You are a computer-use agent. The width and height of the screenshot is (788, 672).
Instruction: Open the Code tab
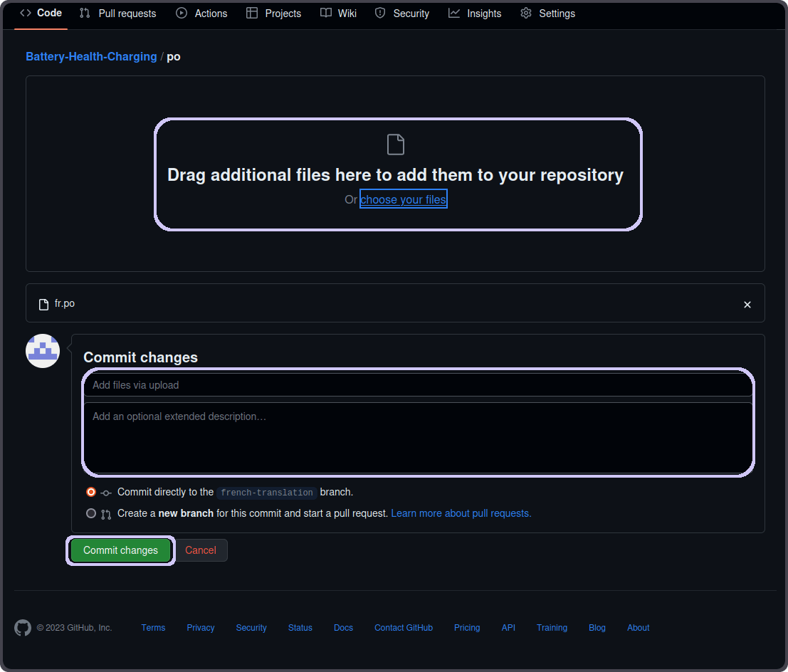coord(41,13)
